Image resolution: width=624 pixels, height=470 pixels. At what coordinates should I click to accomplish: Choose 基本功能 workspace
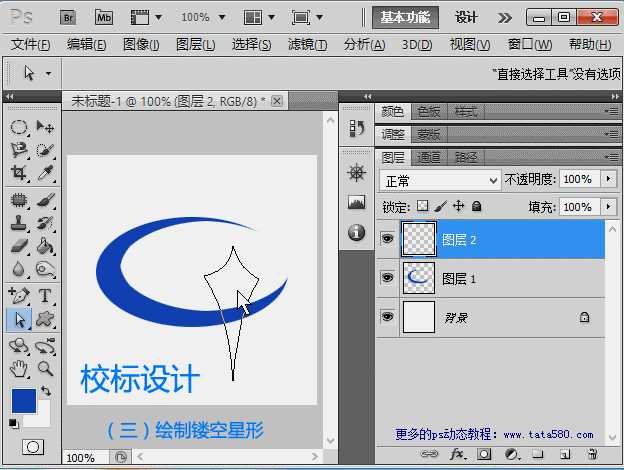pos(405,18)
